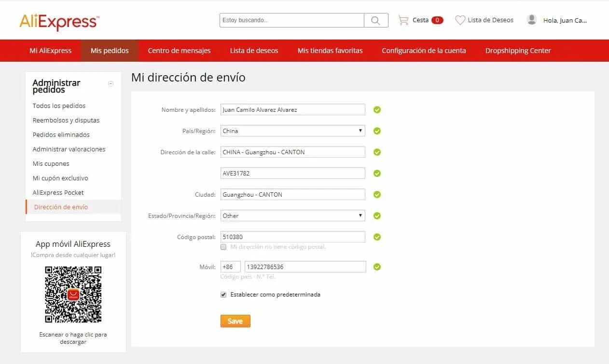Click green checkmark beside Móvil number
This screenshot has height=364, width=609.
pos(377,267)
